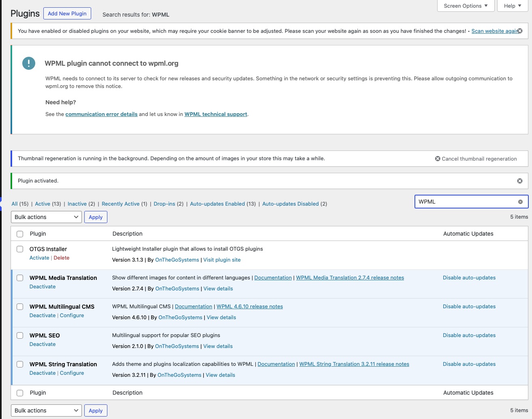Filter plugins by Inactive
This screenshot has height=419, width=532.
(x=77, y=204)
